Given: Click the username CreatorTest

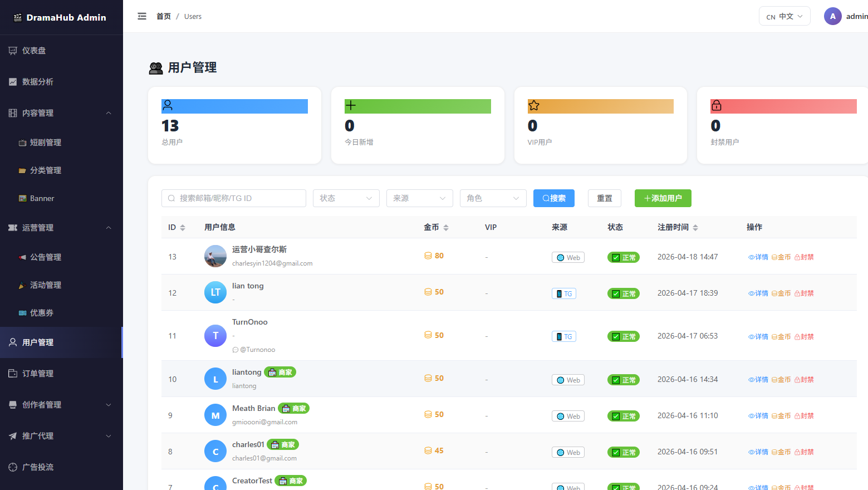Looking at the screenshot, I should 252,481.
